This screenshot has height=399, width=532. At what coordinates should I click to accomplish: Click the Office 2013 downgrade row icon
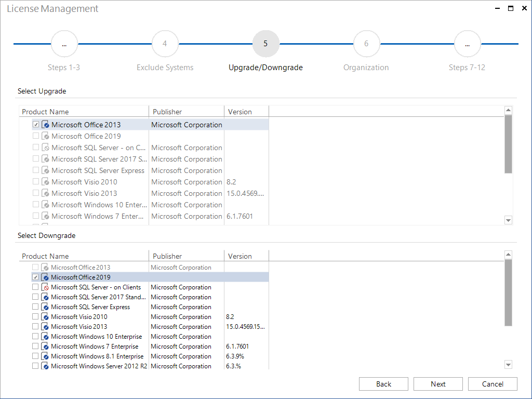45,268
